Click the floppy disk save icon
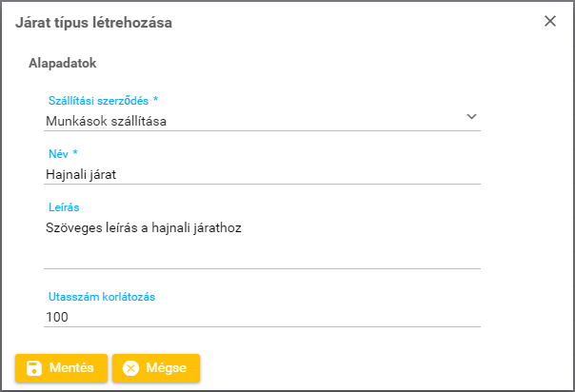The height and width of the screenshot is (392, 575). (x=34, y=368)
